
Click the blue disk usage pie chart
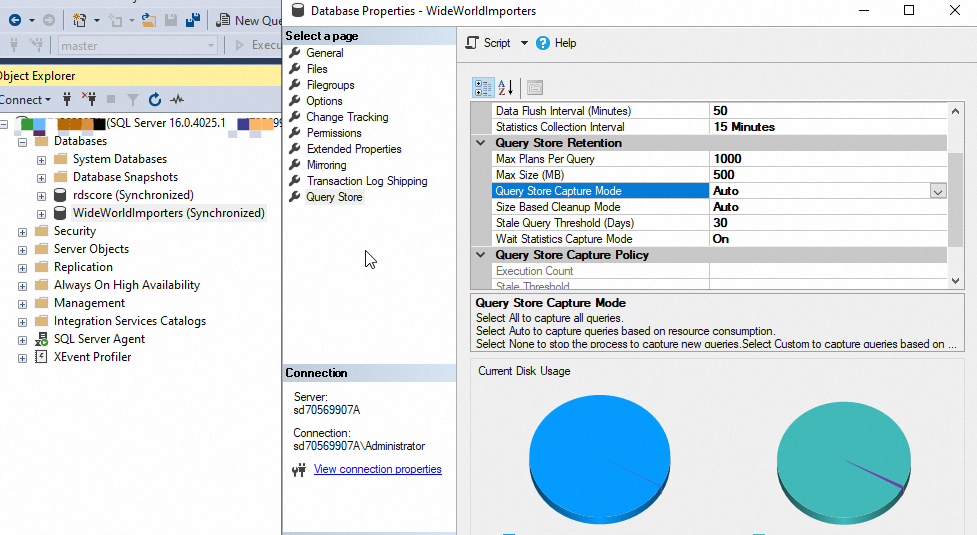click(599, 460)
